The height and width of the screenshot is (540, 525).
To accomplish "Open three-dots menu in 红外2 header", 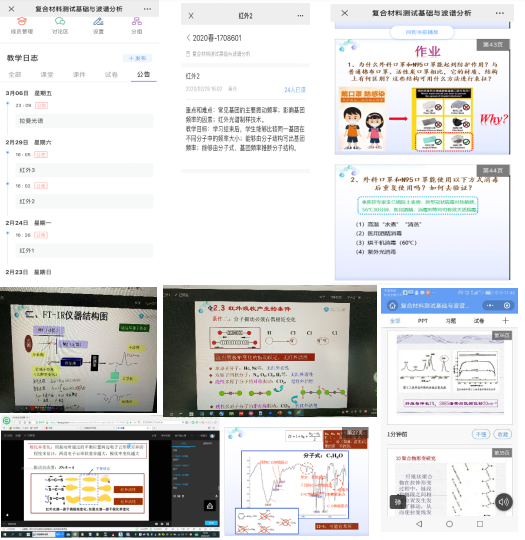I will click(x=300, y=15).
